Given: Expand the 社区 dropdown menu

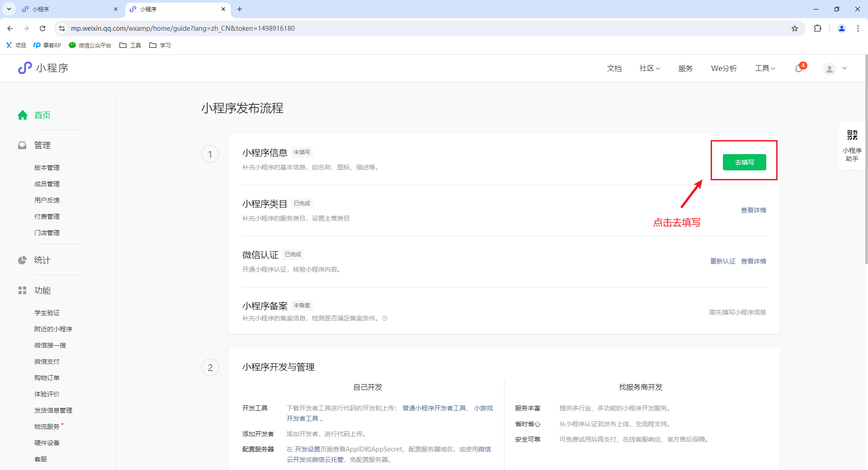Looking at the screenshot, I should tap(650, 69).
